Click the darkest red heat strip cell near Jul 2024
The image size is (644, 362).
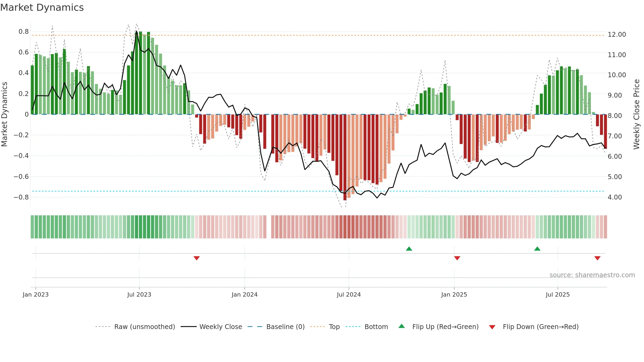pyautogui.click(x=349, y=227)
